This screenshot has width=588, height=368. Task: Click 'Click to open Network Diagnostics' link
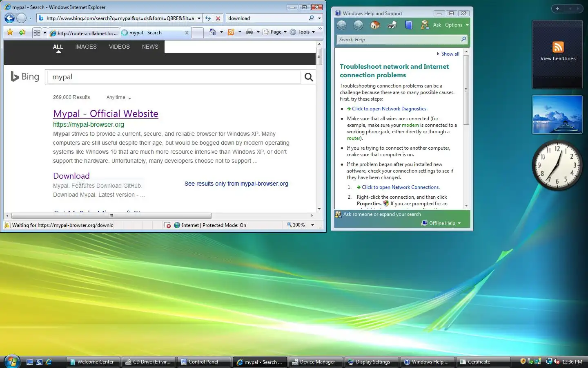coord(390,109)
